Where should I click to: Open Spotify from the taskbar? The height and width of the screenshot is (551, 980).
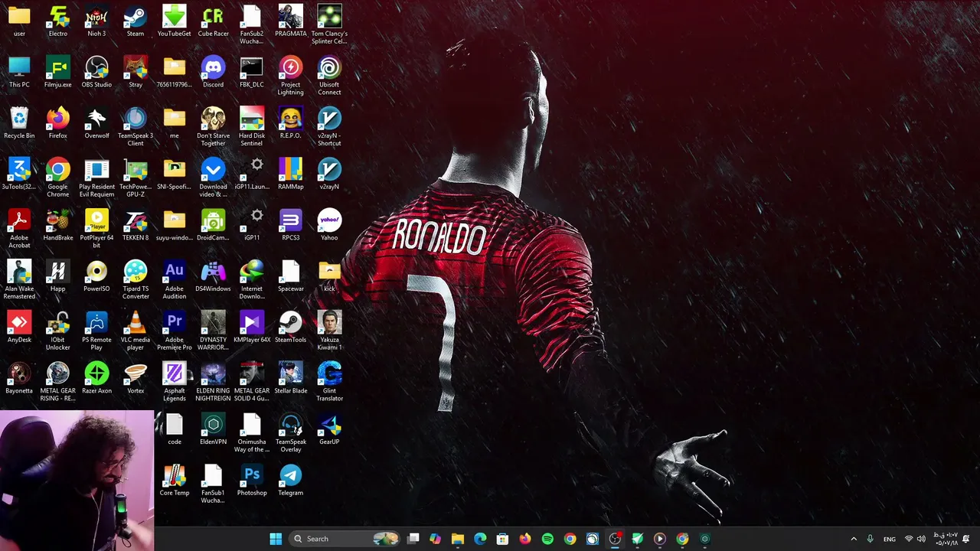547,539
